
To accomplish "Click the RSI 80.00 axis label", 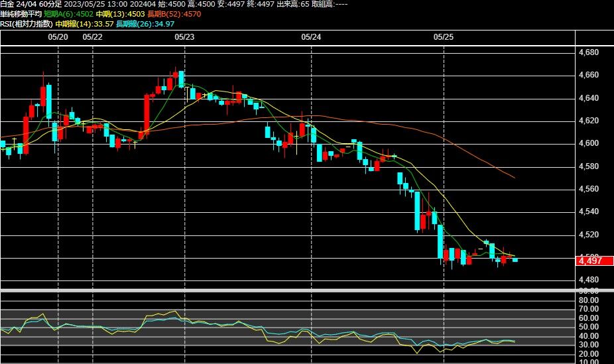I will click(589, 300).
